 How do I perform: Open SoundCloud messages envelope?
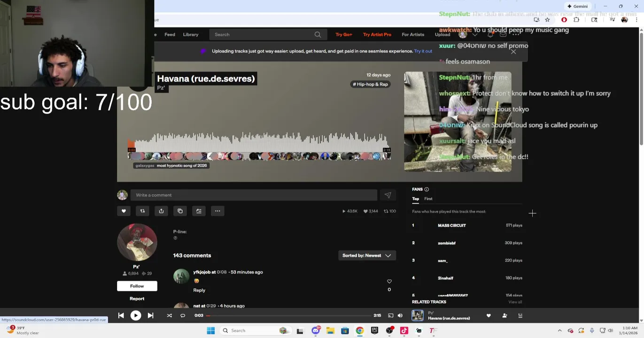(x=503, y=34)
